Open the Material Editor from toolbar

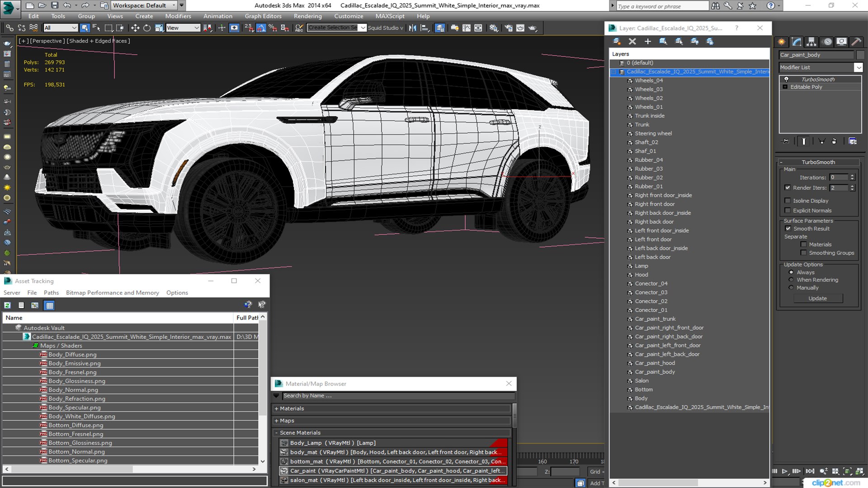pos(494,28)
